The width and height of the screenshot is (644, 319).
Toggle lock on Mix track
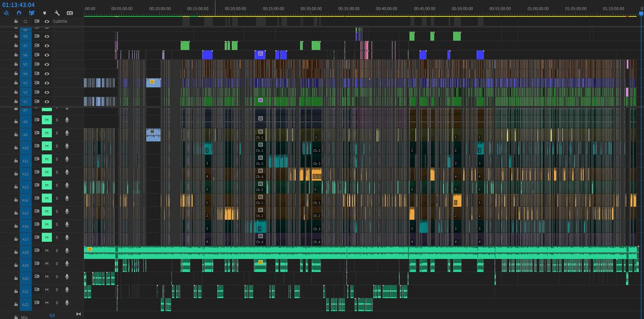pos(16,316)
